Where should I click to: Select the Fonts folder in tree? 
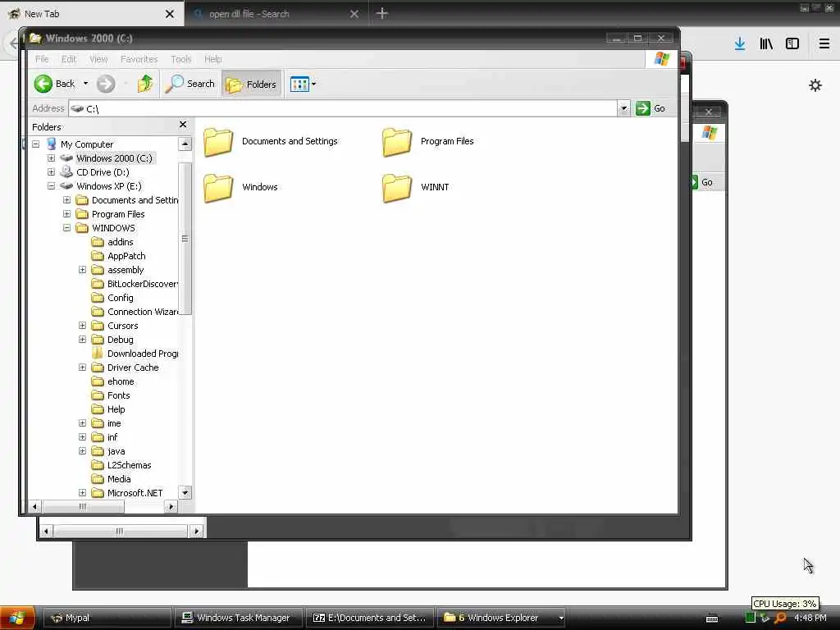click(118, 395)
